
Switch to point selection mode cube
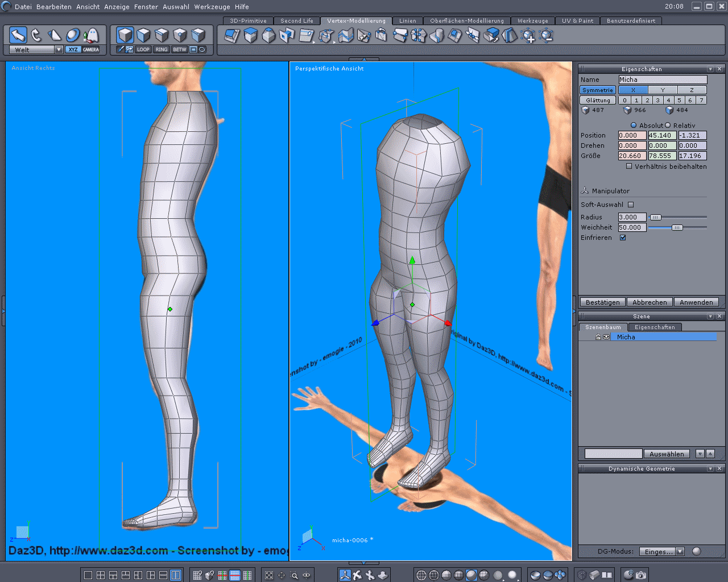(x=180, y=35)
